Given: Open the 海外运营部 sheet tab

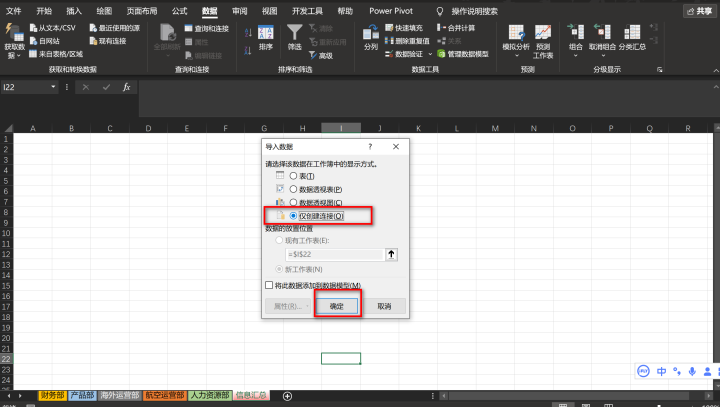Looking at the screenshot, I should pos(120,396).
